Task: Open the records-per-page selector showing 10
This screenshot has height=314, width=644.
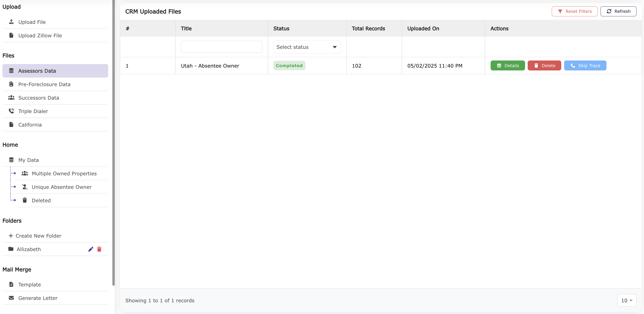Action: 627,300
